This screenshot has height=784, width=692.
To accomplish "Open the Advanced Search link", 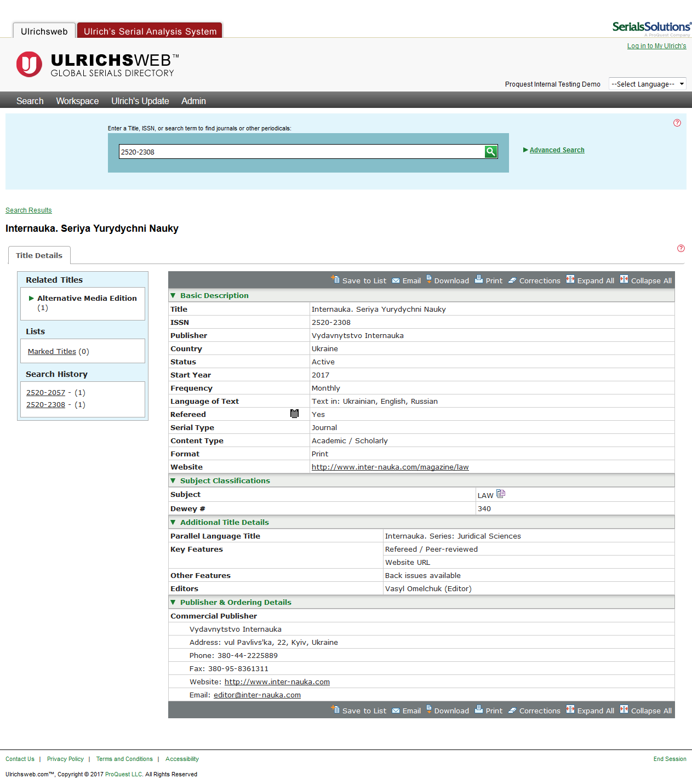I will click(557, 150).
